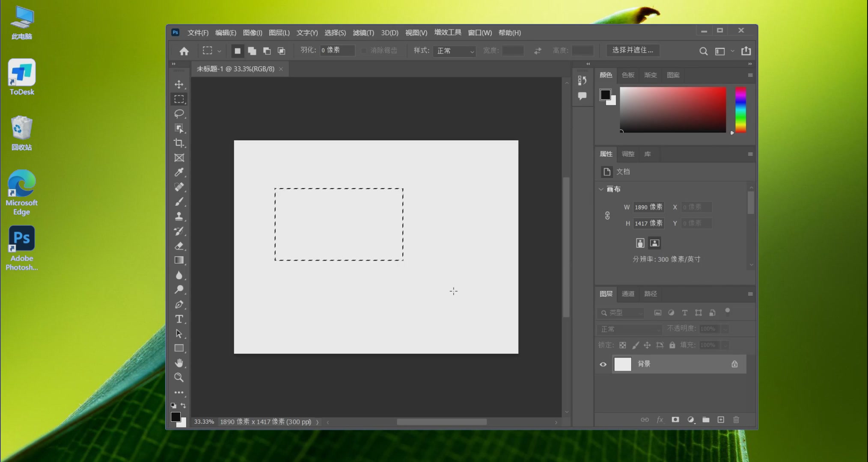This screenshot has width=868, height=462.
Task: Select the Object Selection tool
Action: [179, 128]
